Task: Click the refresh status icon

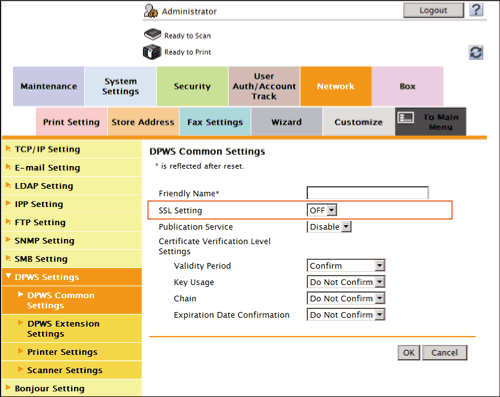Action: pyautogui.click(x=476, y=53)
